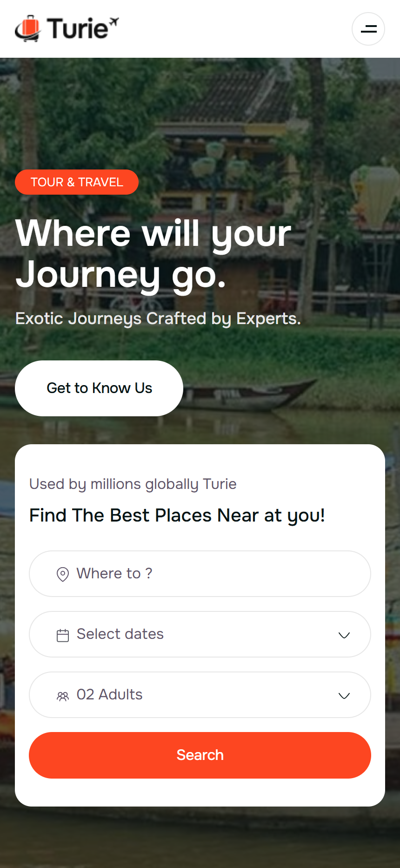
Task: Click the Where will your Journey go heading
Action: 153,254
